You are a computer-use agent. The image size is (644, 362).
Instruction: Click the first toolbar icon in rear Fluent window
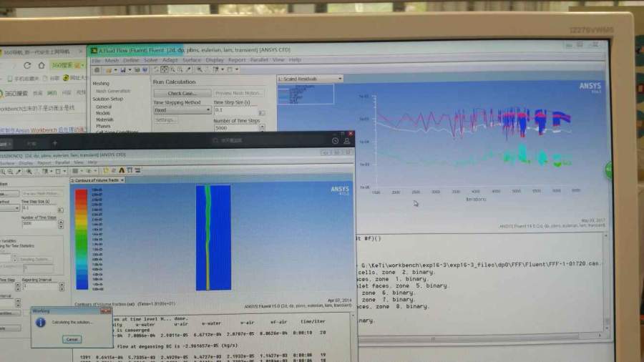click(97, 70)
